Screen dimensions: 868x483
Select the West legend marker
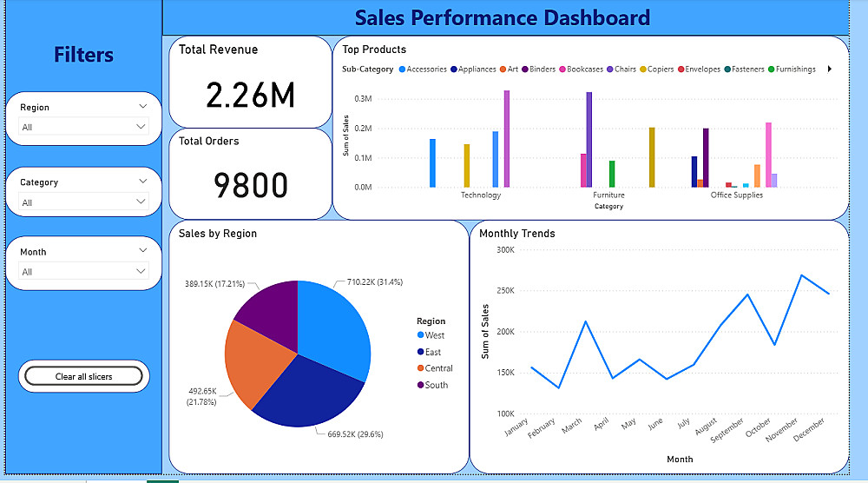(x=421, y=335)
